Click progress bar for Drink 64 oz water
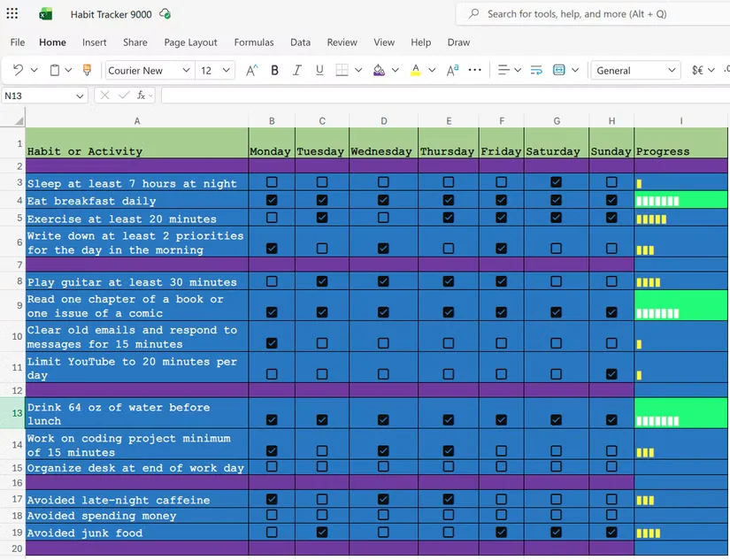Screen dimensions: 730x560 click(657, 421)
